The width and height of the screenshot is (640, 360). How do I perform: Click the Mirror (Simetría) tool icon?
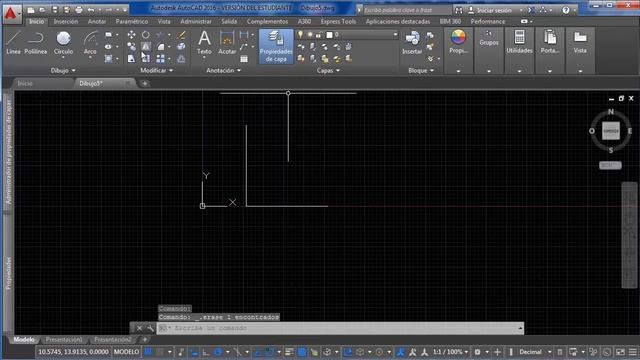pos(146,47)
